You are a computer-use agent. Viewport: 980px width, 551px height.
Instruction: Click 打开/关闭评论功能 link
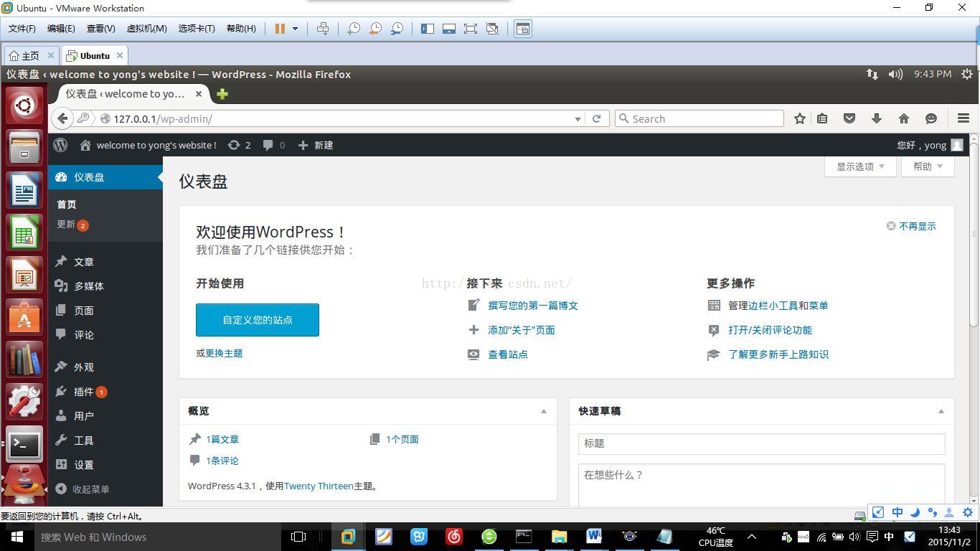point(771,330)
